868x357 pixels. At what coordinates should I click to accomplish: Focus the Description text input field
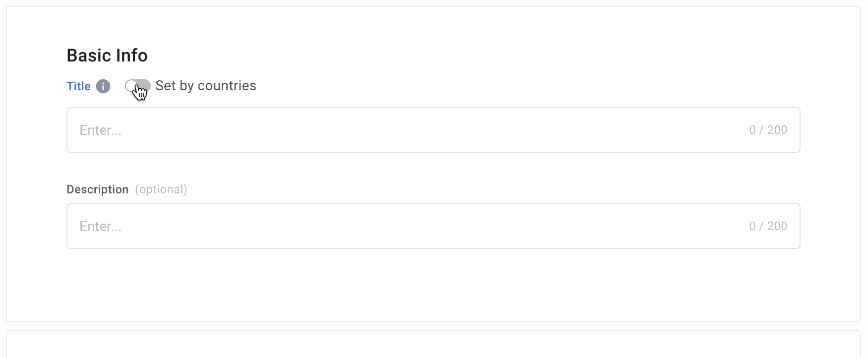coord(433,226)
